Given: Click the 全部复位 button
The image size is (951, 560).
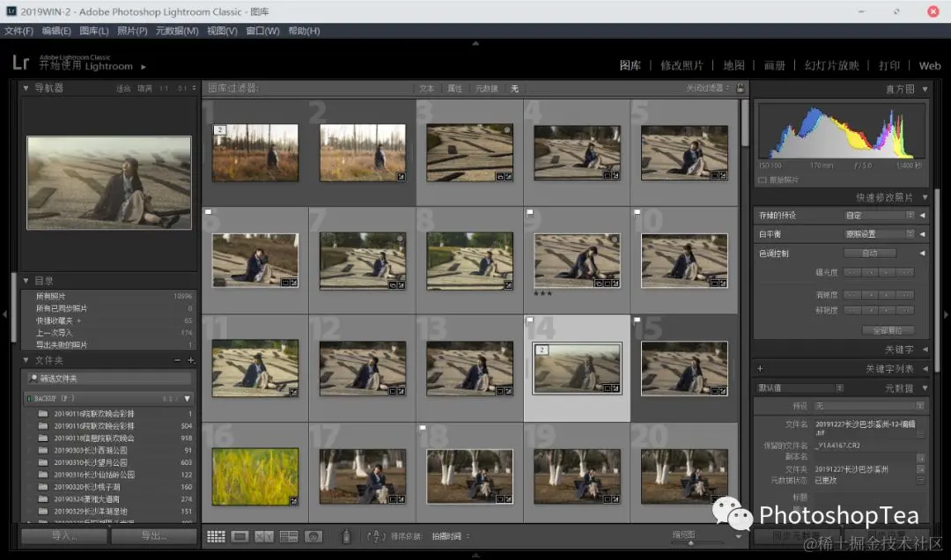Looking at the screenshot, I should coord(888,331).
